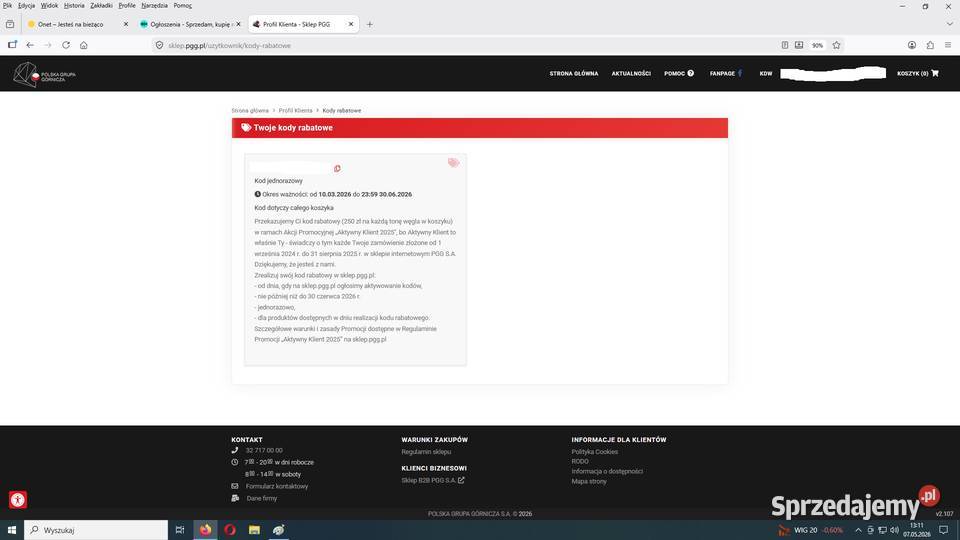Set page zoom at 90% indicator
Image resolution: width=960 pixels, height=540 pixels.
[817, 45]
